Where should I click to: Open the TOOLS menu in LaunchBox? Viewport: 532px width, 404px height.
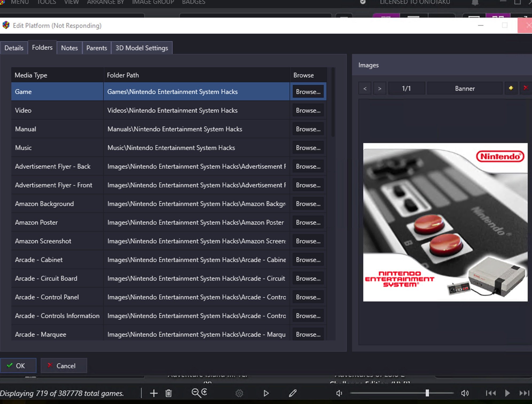[46, 2]
